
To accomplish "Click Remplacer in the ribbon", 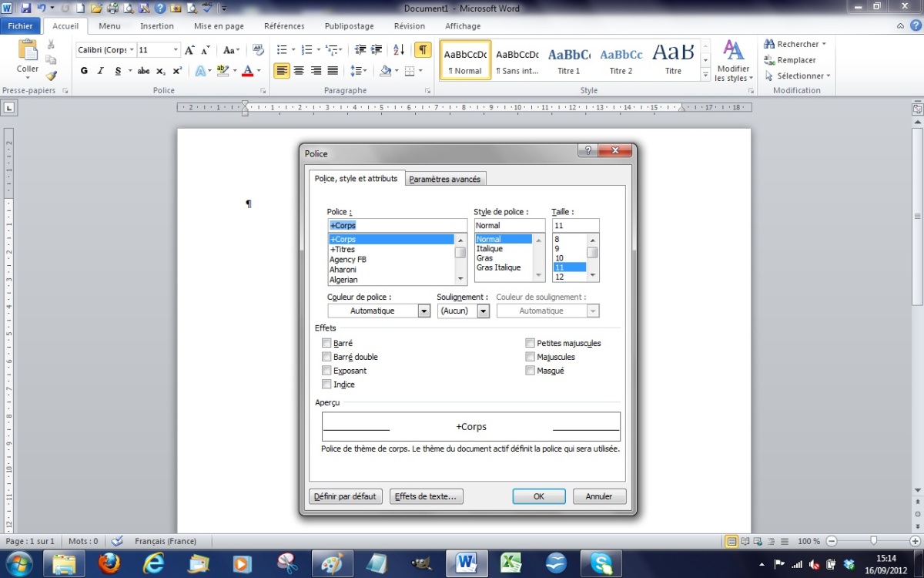I will click(790, 60).
